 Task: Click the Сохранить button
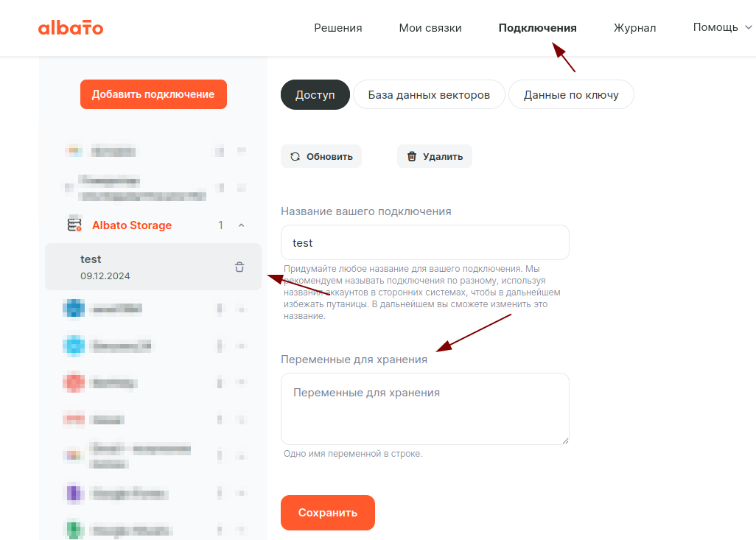coord(327,513)
